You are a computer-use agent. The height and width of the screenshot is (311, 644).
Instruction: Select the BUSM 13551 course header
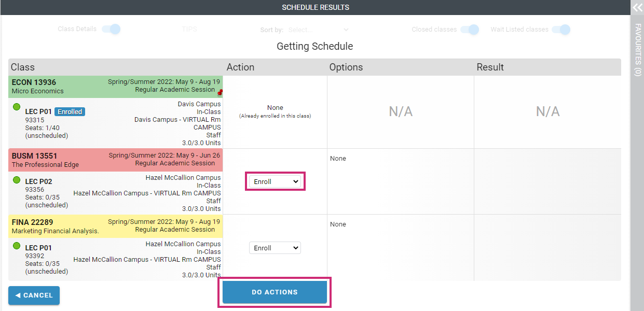[116, 160]
